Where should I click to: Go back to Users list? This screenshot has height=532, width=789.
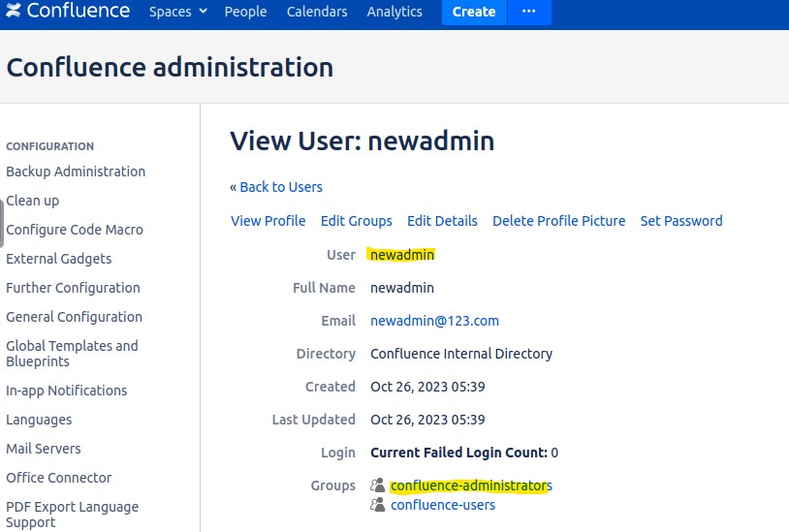point(281,187)
